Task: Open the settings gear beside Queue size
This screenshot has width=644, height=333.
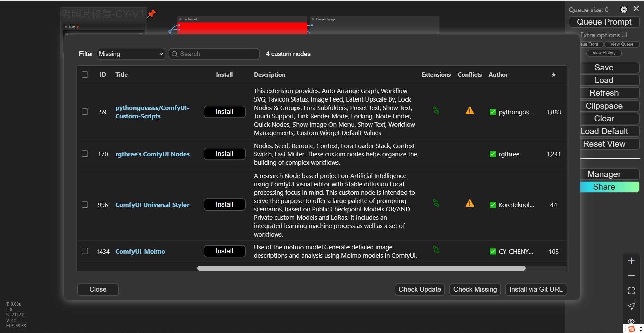Action: click(624, 10)
